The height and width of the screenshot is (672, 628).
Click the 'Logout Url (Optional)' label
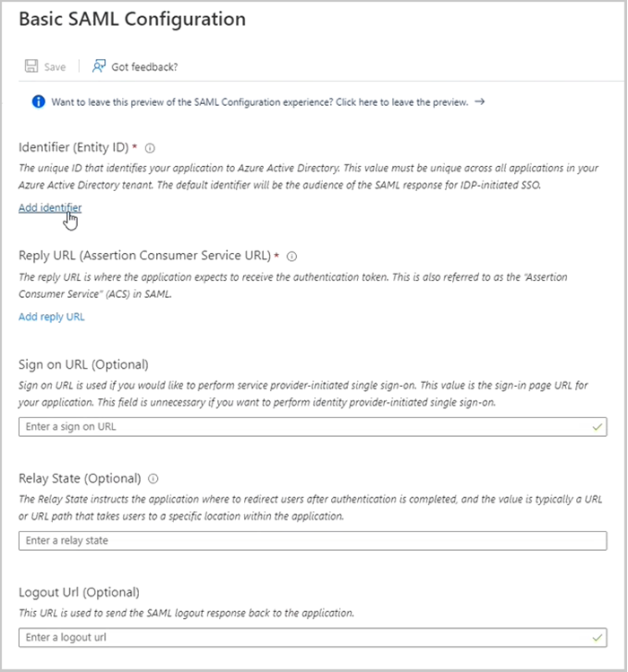coord(79,592)
